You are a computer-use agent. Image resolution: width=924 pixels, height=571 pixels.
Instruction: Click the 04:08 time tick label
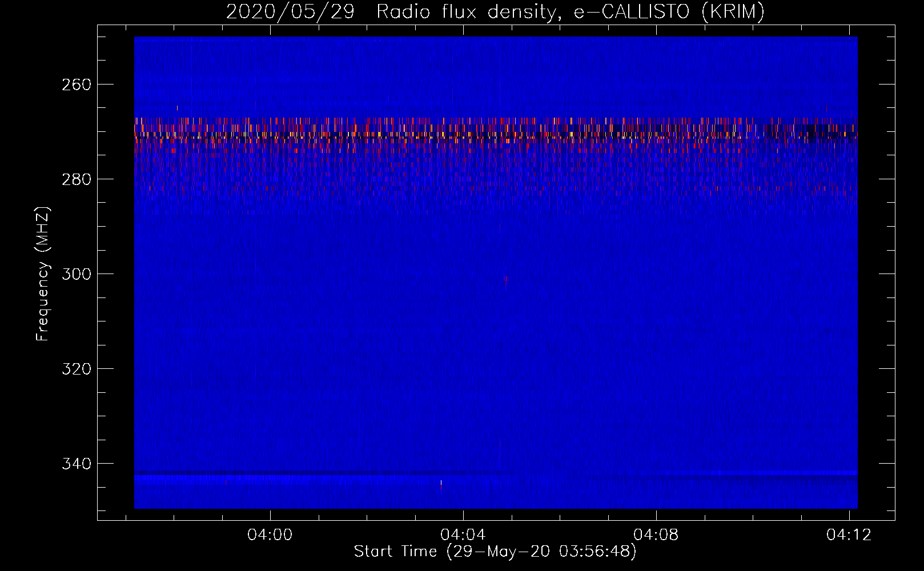(656, 534)
